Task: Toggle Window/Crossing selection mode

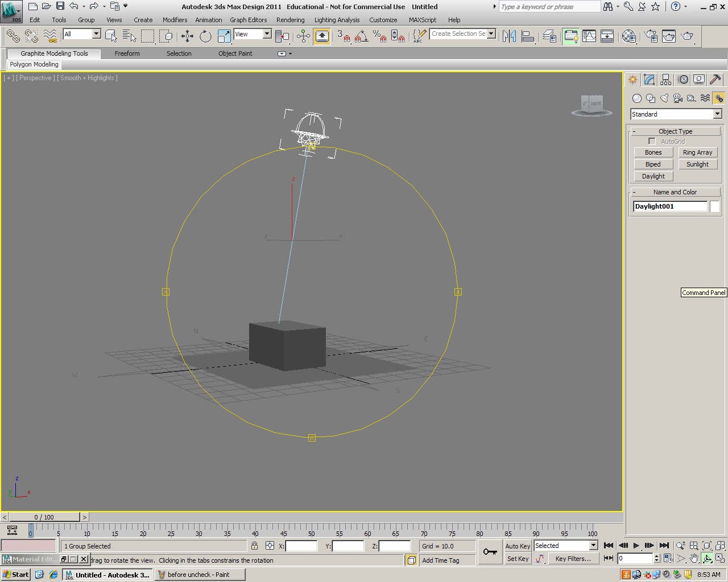Action: click(166, 36)
